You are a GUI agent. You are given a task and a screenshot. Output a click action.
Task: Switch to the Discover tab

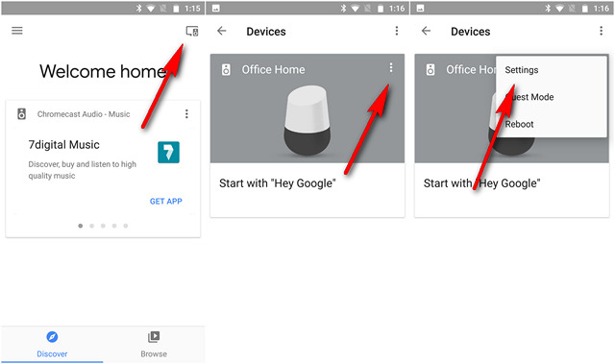(x=52, y=344)
